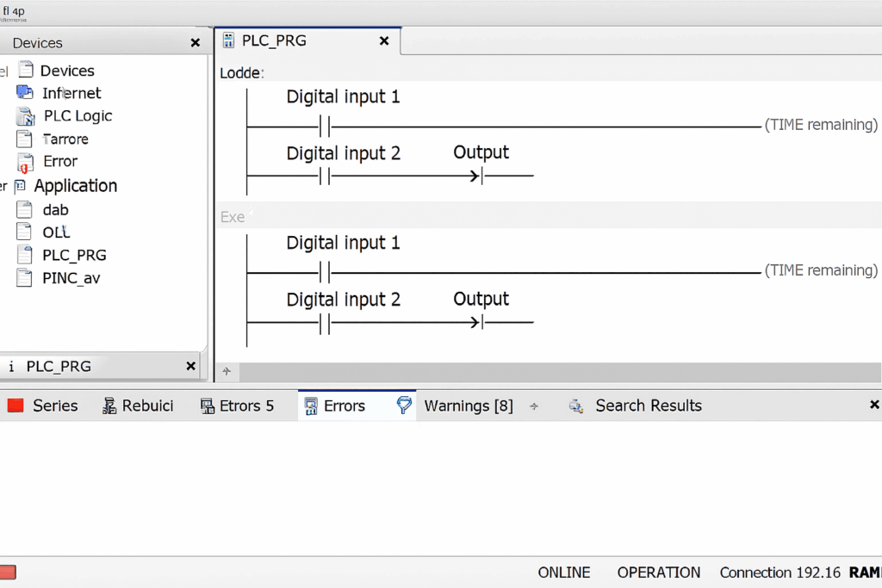The height and width of the screenshot is (588, 882).
Task: Select PINC_av in the tree
Action: click(x=71, y=278)
